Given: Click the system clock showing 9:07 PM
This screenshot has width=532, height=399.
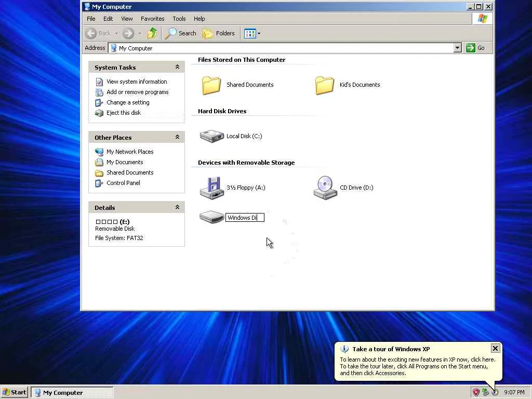Looking at the screenshot, I should [x=514, y=393].
